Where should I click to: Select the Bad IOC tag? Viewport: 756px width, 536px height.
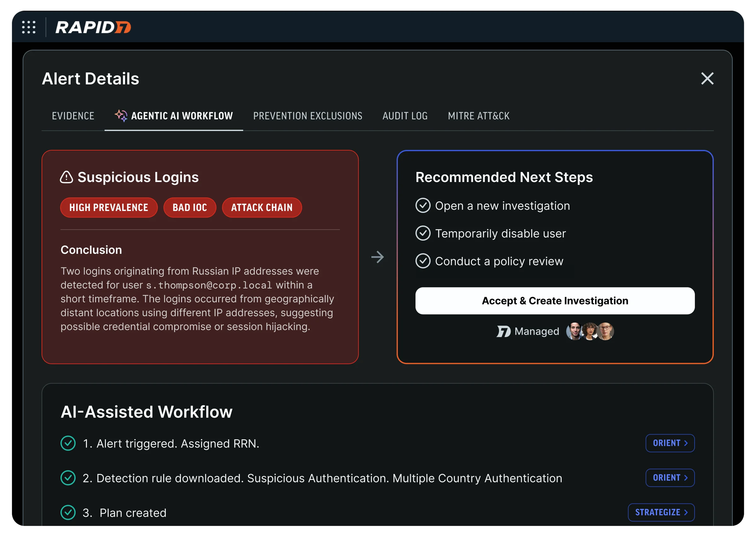click(x=190, y=208)
